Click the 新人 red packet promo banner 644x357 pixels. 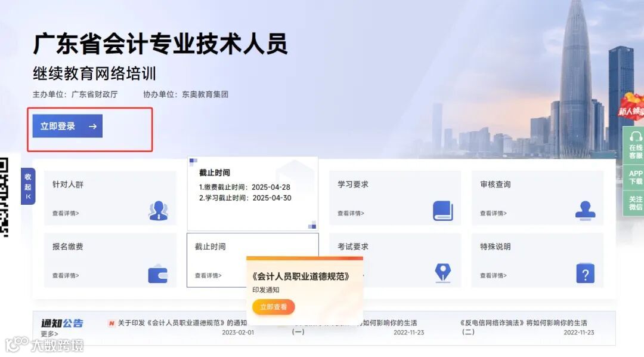pyautogui.click(x=631, y=107)
